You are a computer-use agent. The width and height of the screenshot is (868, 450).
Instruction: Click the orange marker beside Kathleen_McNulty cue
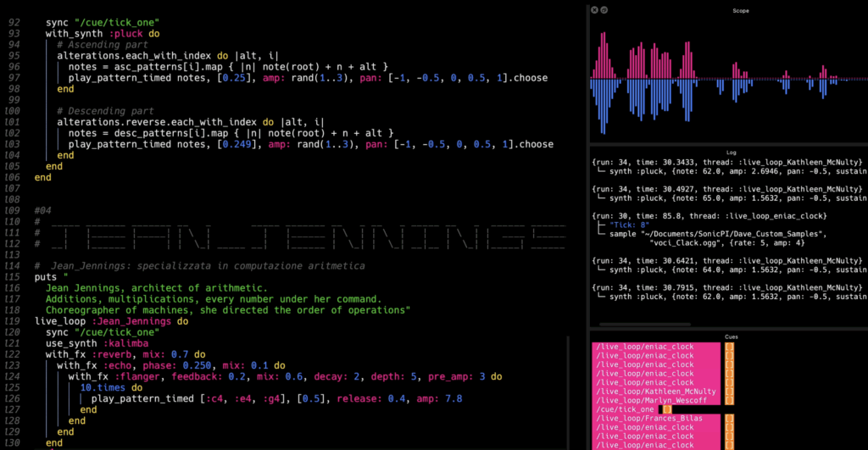pyautogui.click(x=729, y=392)
